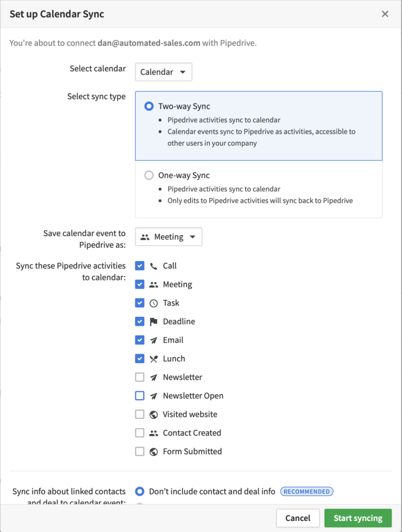Select Don't include contact and deal info
The image size is (402, 532).
coord(139,491)
